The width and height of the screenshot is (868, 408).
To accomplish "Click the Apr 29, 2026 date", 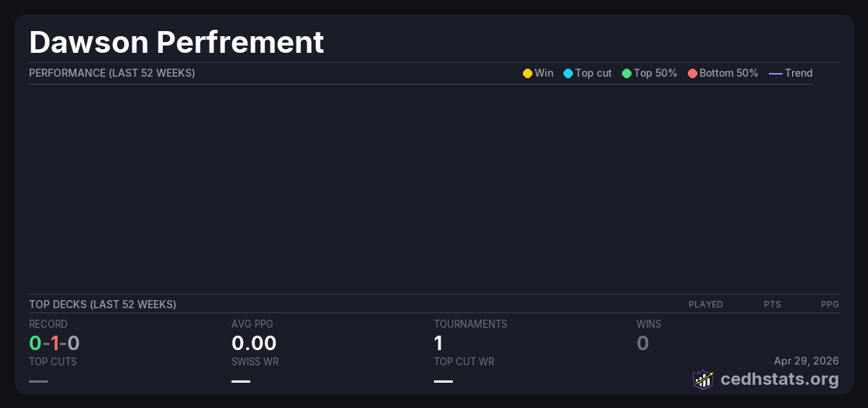I will click(x=806, y=361).
